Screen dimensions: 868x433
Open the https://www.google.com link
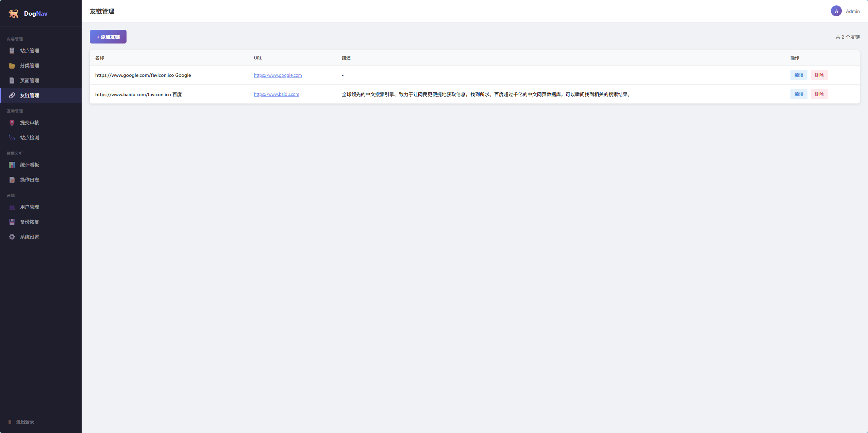278,75
